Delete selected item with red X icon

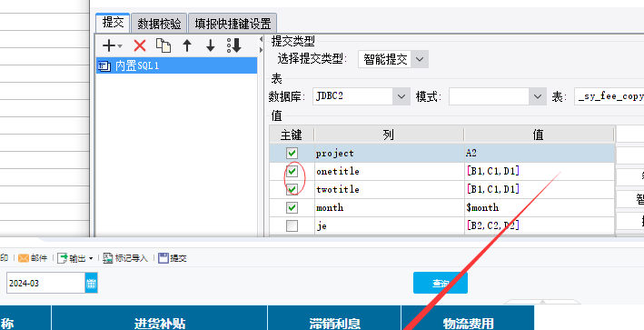click(140, 45)
